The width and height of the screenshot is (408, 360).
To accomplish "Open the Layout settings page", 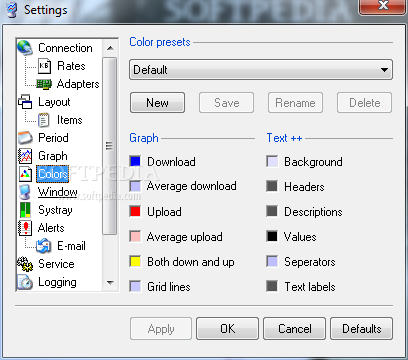I will point(54,102).
